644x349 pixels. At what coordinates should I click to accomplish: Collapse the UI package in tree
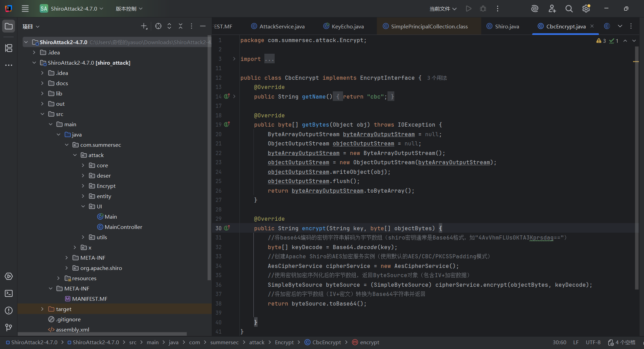point(83,206)
